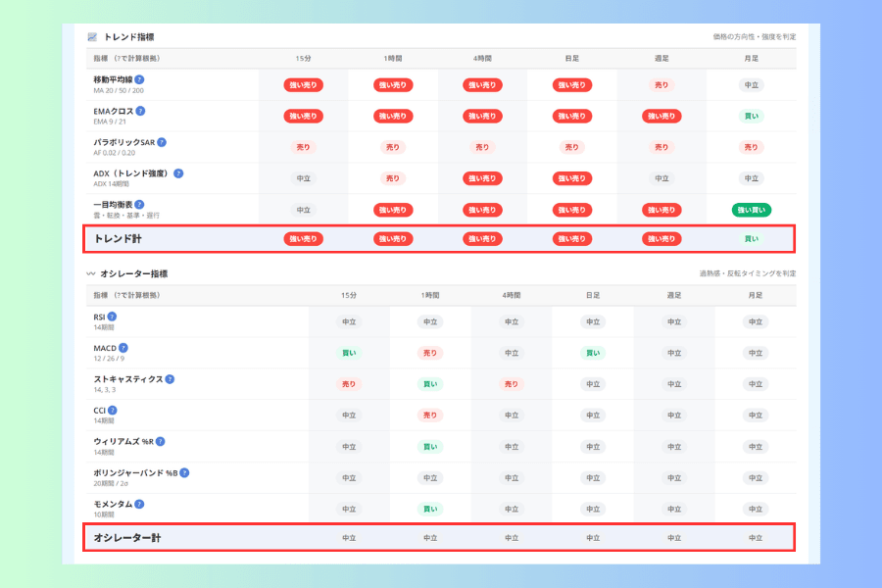Select the 売り badge in ADX row

point(393,178)
